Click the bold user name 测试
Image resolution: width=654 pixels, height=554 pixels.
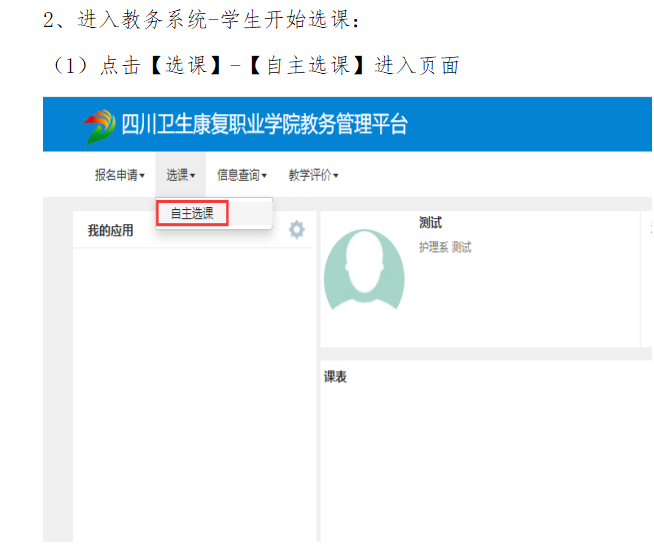tap(430, 223)
